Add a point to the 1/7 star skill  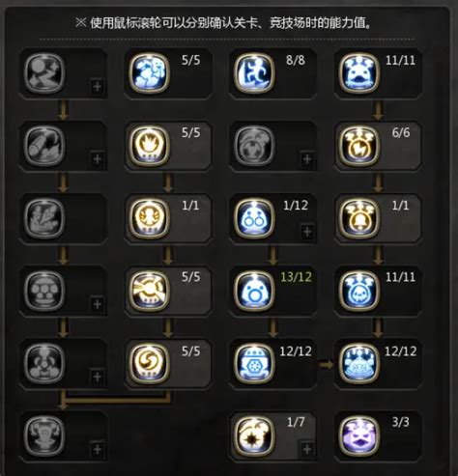tap(307, 449)
